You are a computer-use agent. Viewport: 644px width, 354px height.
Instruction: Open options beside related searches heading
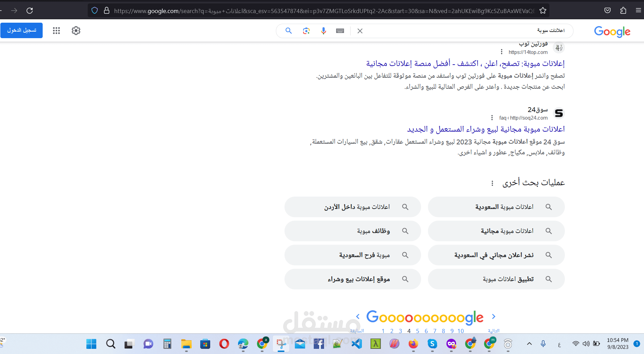[x=492, y=183]
